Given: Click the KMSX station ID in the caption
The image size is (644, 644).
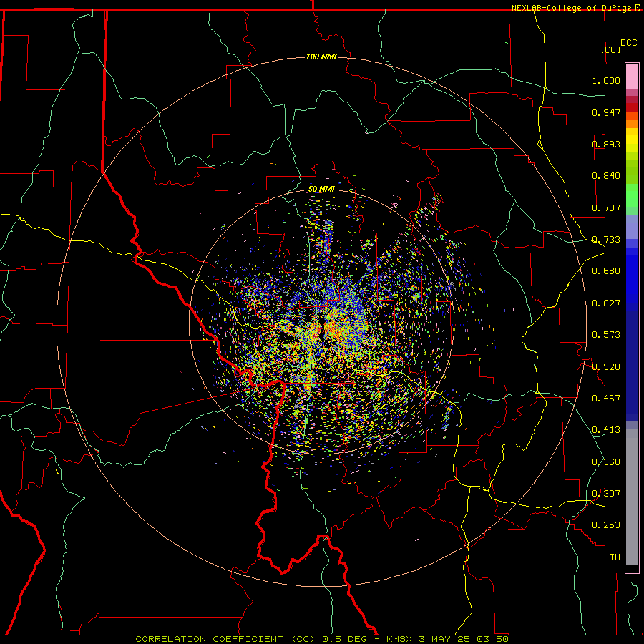Looking at the screenshot, I should coord(401,639).
